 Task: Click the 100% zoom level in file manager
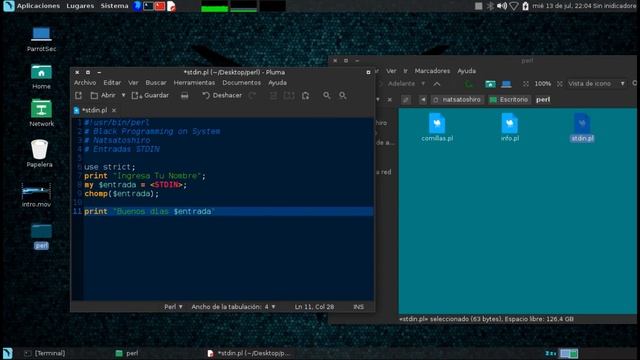542,84
